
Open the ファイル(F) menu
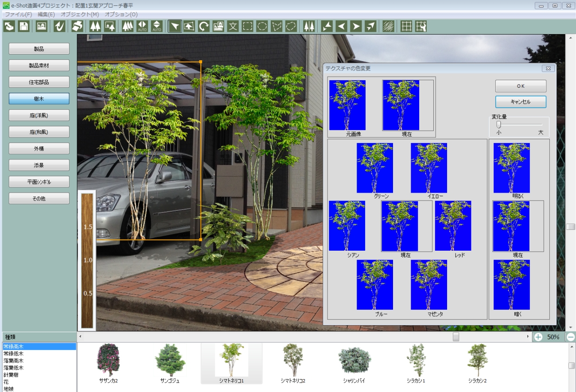pos(18,15)
